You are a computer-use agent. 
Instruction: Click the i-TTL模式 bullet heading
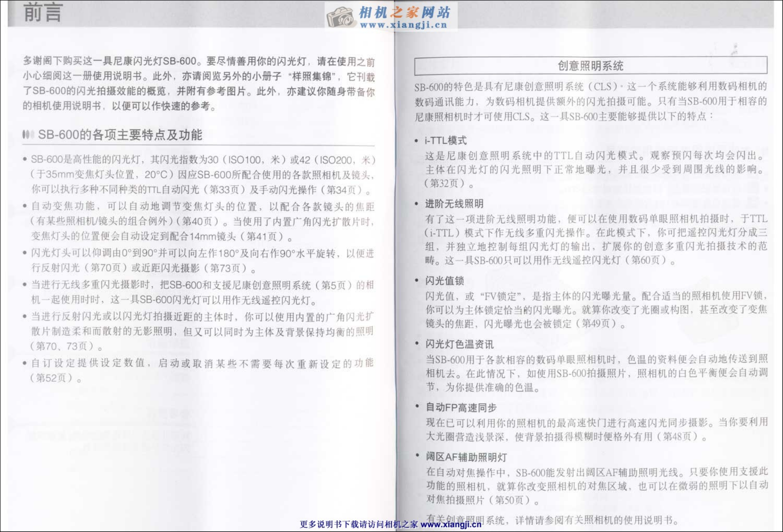tap(446, 141)
